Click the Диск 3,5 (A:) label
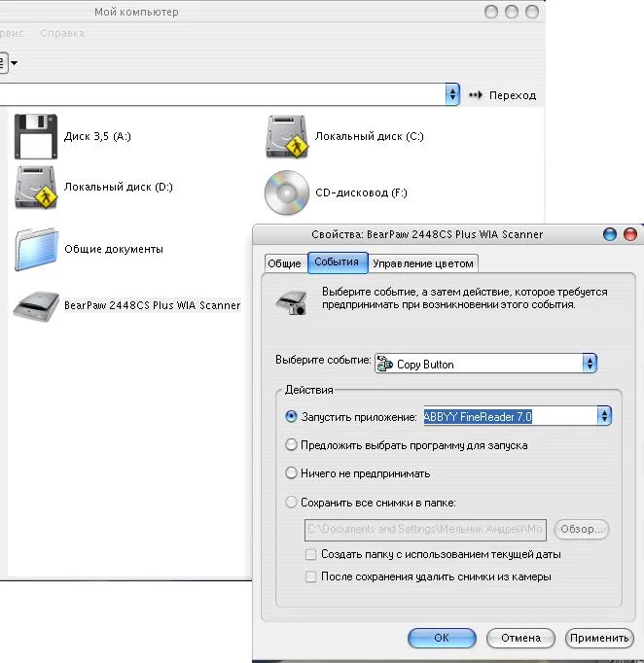Screen dimensions: 644x663 (x=97, y=136)
